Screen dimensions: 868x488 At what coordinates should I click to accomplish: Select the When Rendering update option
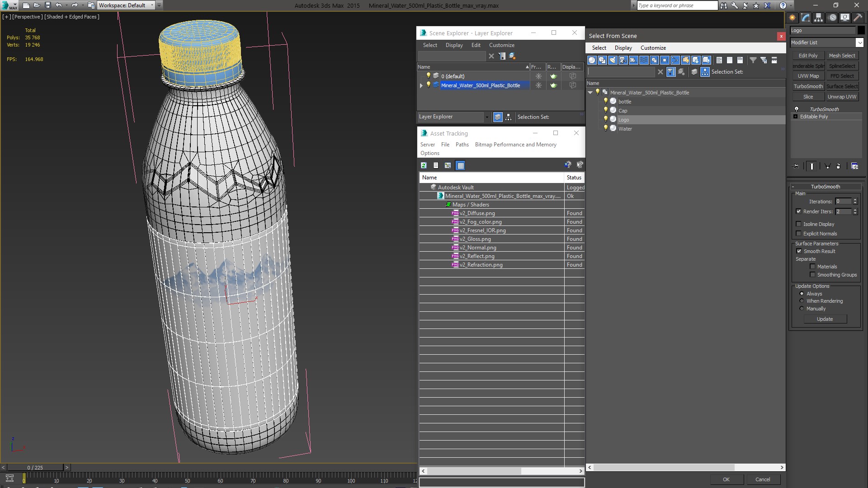[802, 301]
